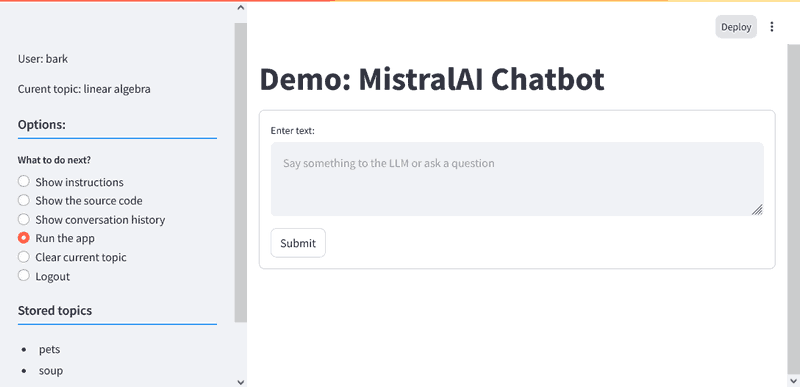Image resolution: width=800 pixels, height=387 pixels.
Task: Click the 'What to do next?' label
Action: point(54,160)
